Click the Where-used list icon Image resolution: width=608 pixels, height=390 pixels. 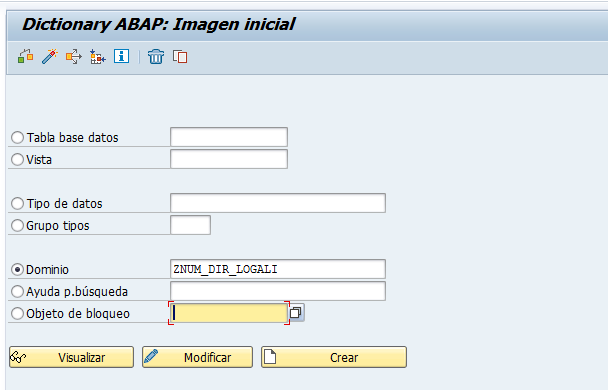(74, 56)
